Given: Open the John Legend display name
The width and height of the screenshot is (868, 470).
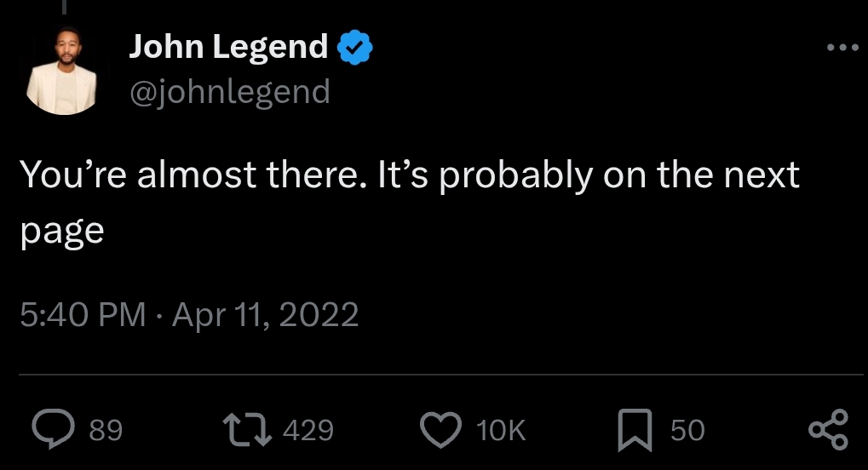Looking at the screenshot, I should tap(228, 47).
